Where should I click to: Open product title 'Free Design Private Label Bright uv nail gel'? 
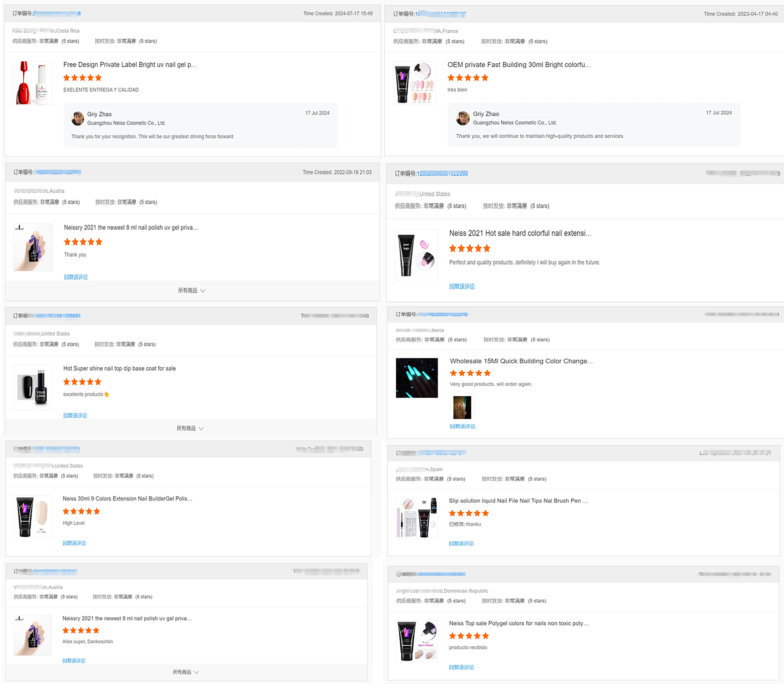pos(130,64)
